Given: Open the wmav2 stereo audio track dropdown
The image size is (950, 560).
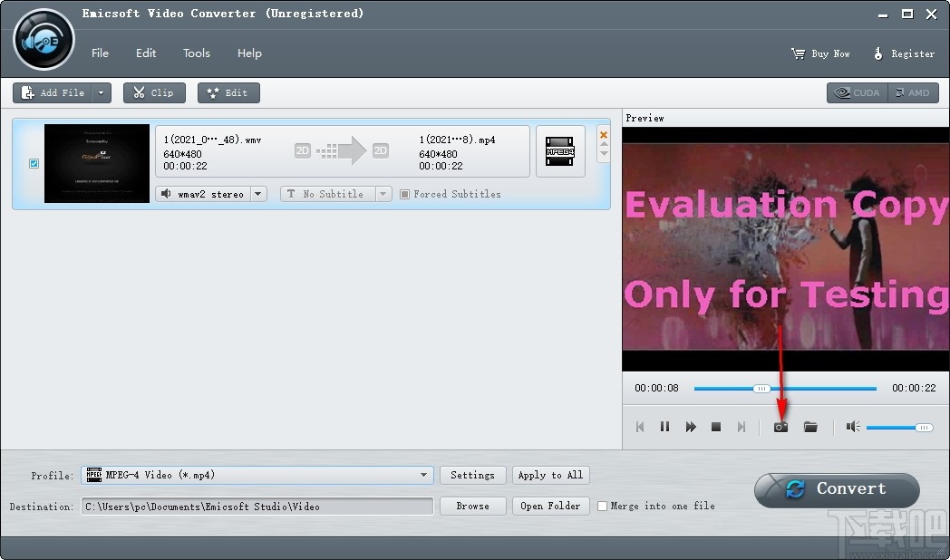Looking at the screenshot, I should 257,194.
